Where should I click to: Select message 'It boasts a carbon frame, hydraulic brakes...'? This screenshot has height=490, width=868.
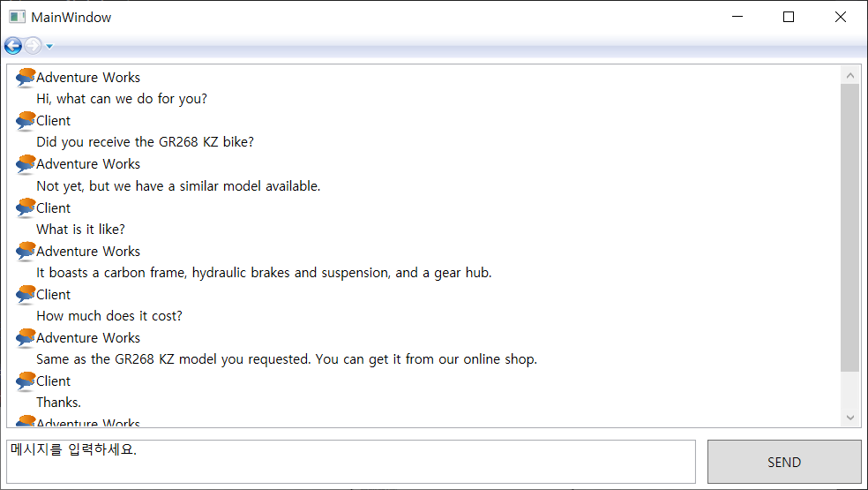pos(264,273)
